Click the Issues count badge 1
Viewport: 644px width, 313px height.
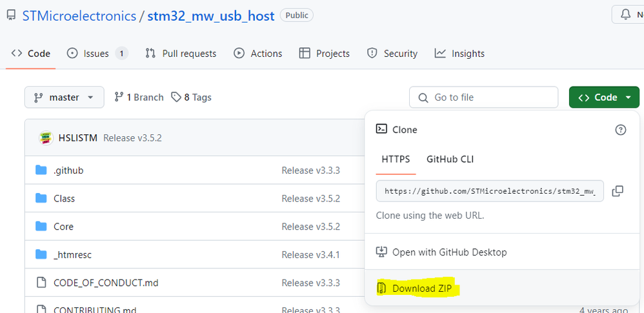[x=121, y=54]
